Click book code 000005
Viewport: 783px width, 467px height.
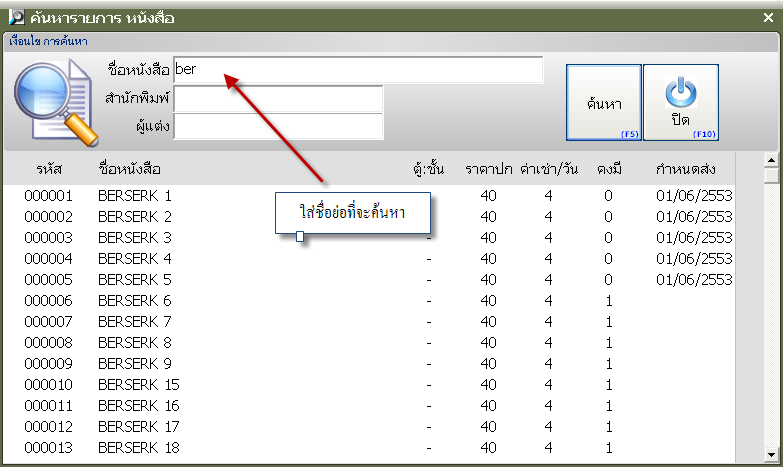click(x=48, y=280)
